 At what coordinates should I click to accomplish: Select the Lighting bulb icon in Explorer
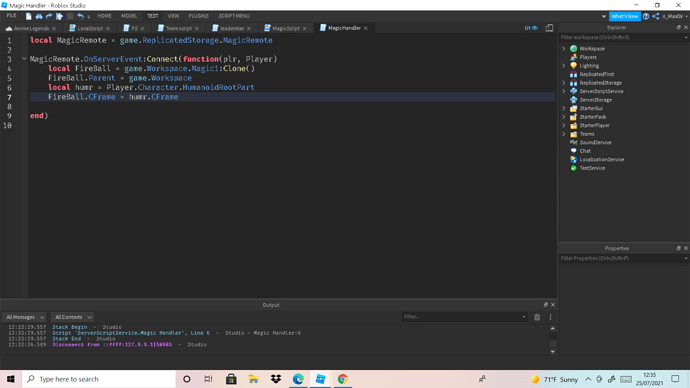[573, 66]
